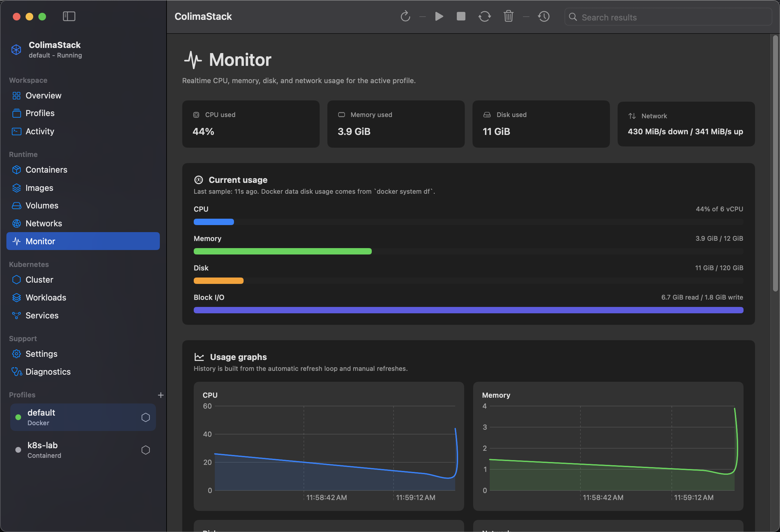Click the Activity terminal icon
This screenshot has height=532, width=780.
(16, 131)
